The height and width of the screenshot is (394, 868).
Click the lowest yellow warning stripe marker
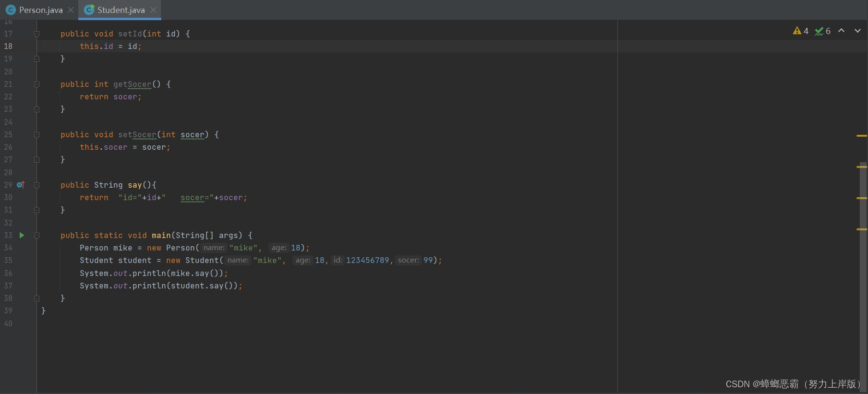tap(862, 229)
